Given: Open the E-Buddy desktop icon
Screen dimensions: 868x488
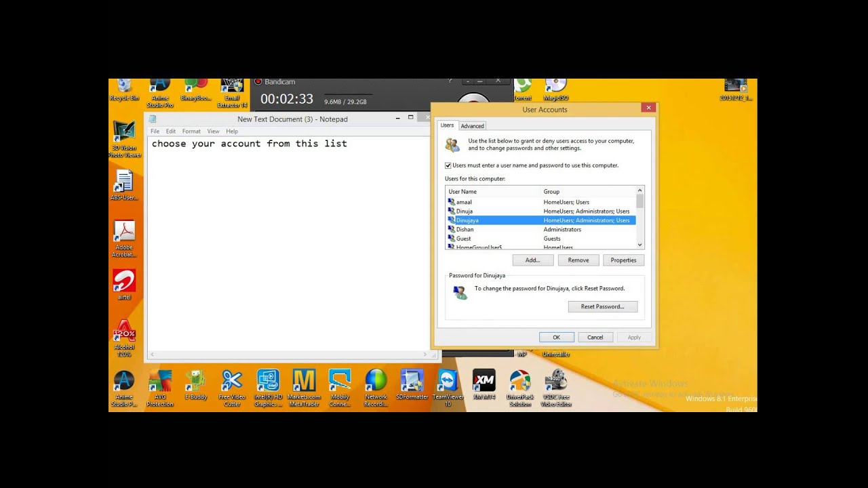Looking at the screenshot, I should [196, 385].
